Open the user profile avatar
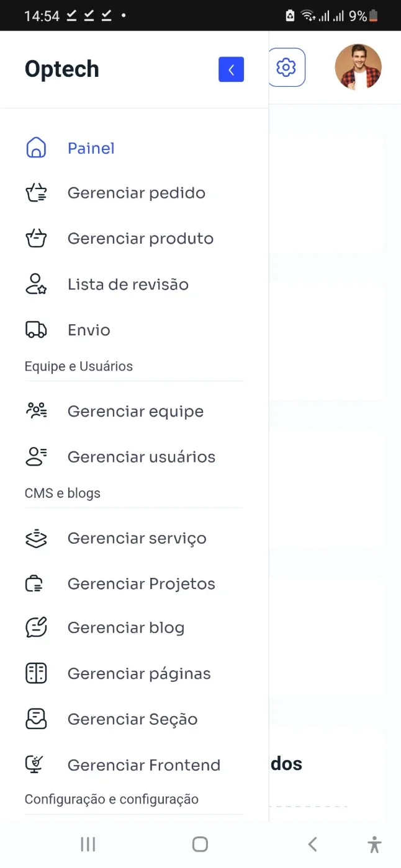The height and width of the screenshot is (868, 401). (358, 67)
